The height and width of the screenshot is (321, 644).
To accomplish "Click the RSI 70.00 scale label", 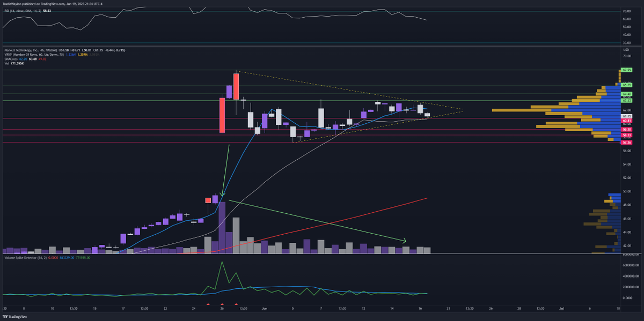I will [626, 11].
